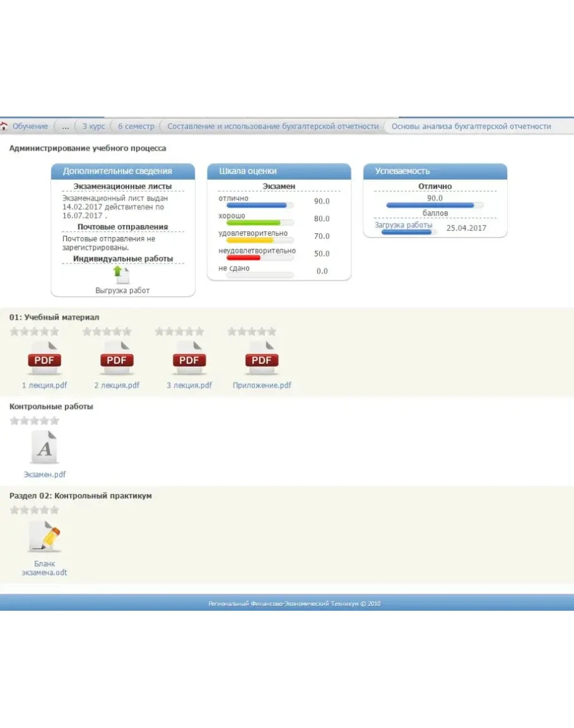Go to the 3 курс breadcrumb
This screenshot has height=728, width=574.
94,126
